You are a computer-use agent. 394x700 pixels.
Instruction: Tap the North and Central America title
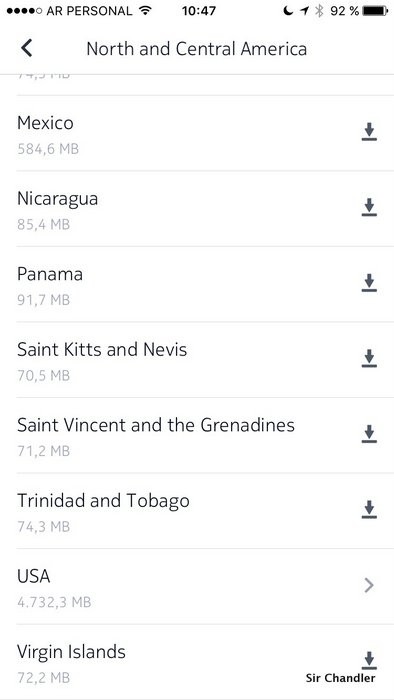coord(197,49)
